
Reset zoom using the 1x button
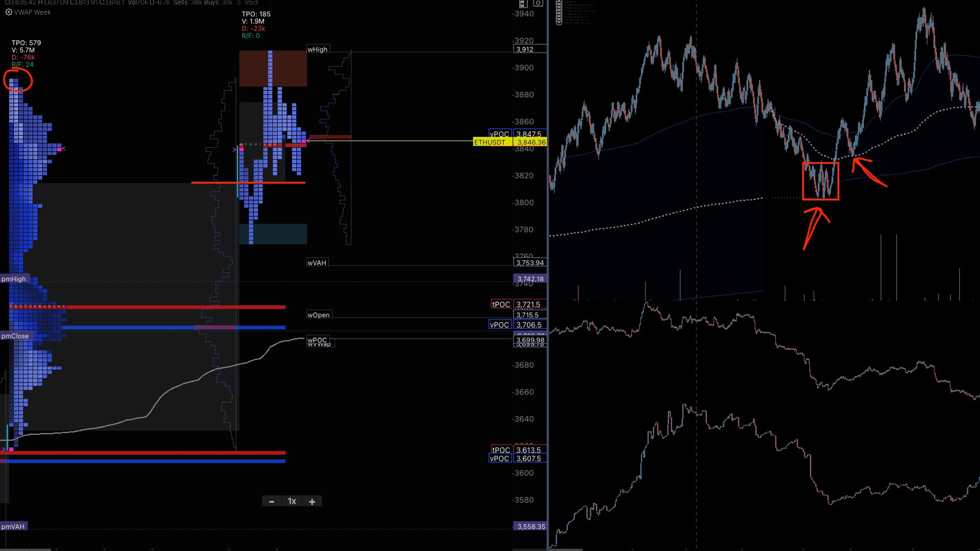tap(292, 501)
